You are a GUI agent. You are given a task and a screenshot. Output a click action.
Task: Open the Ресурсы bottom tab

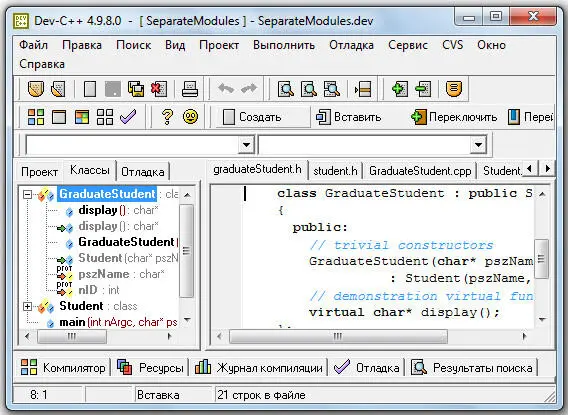point(150,368)
